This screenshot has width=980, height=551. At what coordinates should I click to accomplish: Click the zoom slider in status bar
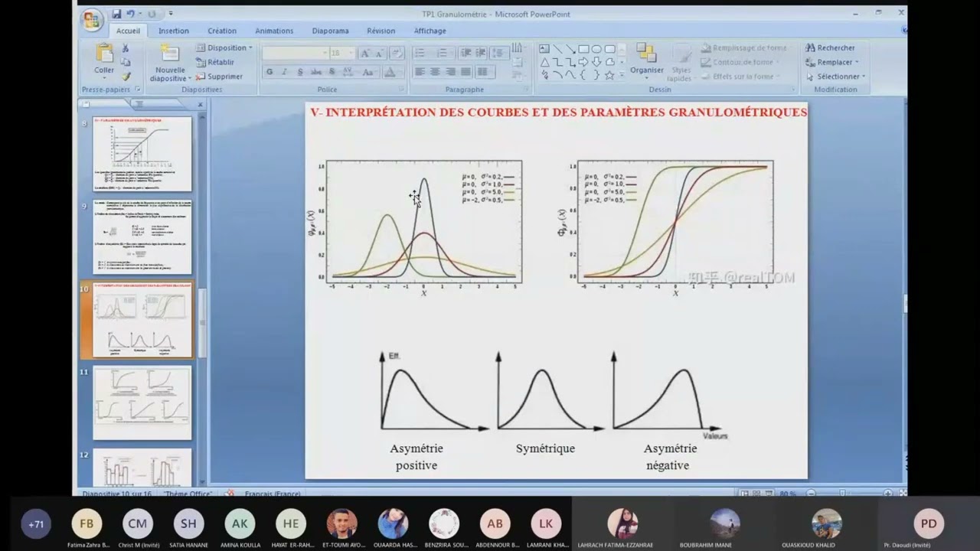pyautogui.click(x=842, y=494)
